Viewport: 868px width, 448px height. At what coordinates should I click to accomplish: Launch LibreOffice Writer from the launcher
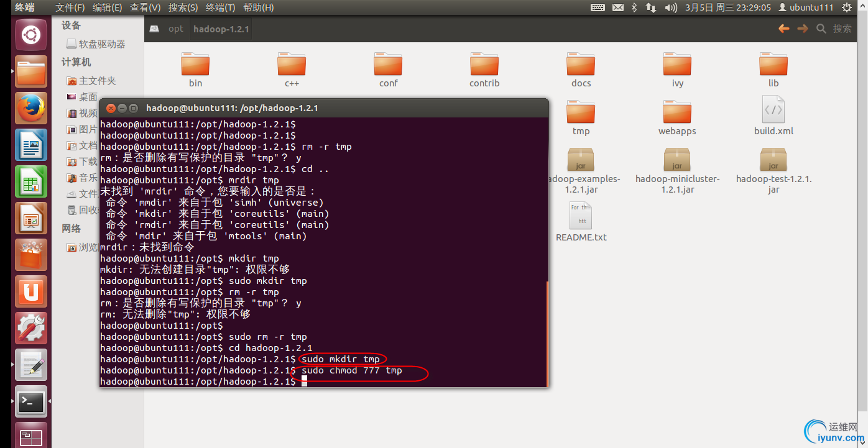[31, 145]
